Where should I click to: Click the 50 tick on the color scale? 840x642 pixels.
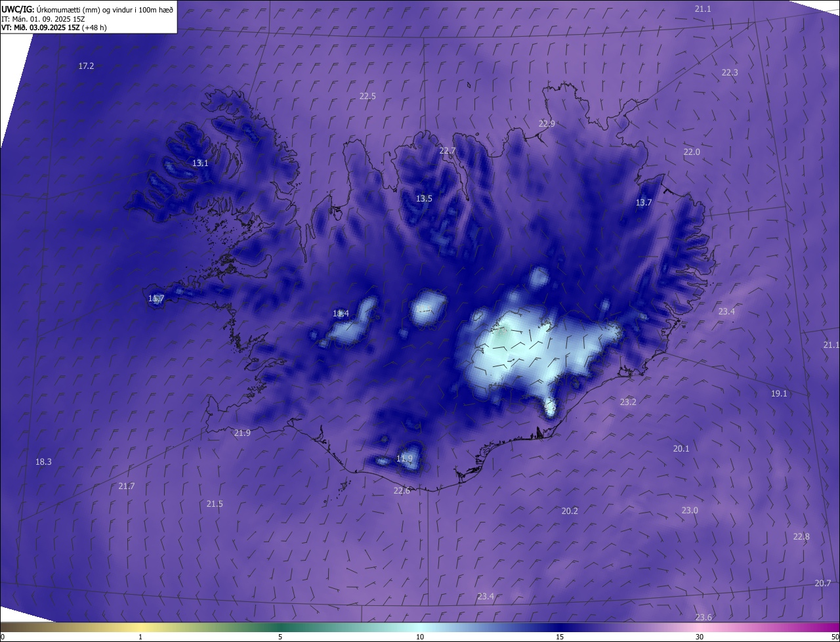coord(835,637)
